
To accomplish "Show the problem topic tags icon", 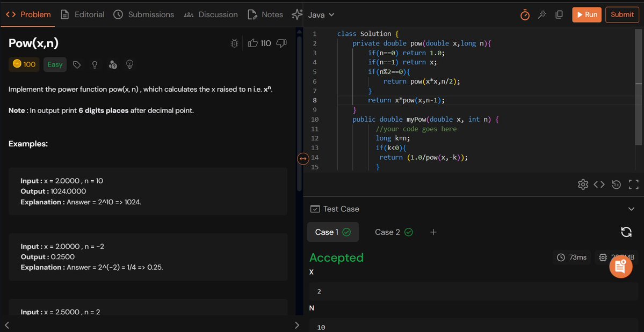I will 76,64.
